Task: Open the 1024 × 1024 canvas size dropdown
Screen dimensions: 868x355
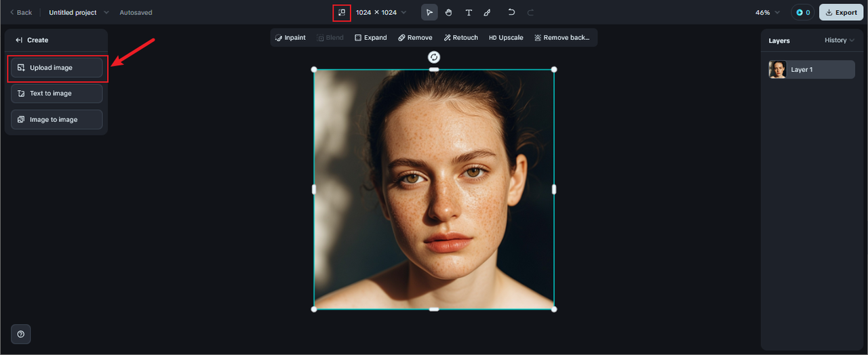Action: click(x=381, y=12)
